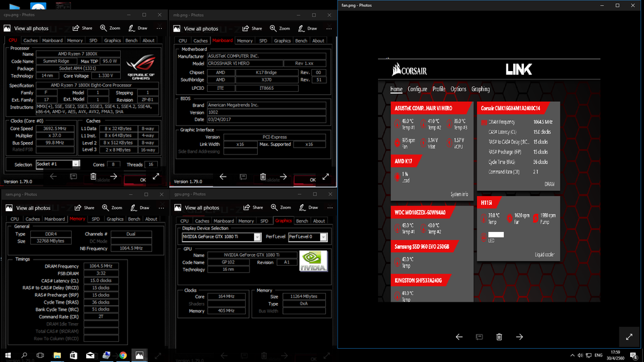Select Draw tool in mb.png window
This screenshot has width=644, height=362.
pyautogui.click(x=308, y=29)
